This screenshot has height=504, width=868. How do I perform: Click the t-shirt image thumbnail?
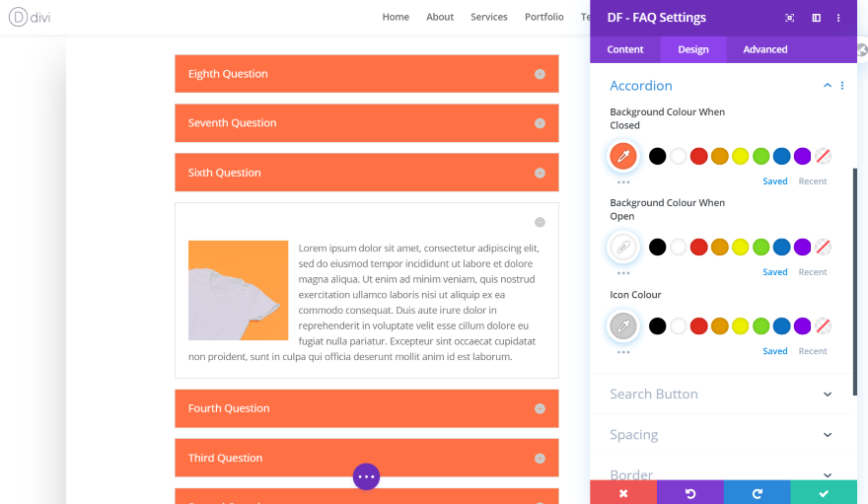point(239,291)
